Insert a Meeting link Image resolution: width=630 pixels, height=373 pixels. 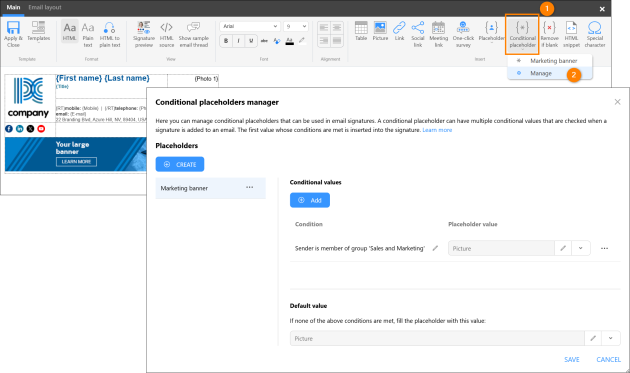(438, 34)
